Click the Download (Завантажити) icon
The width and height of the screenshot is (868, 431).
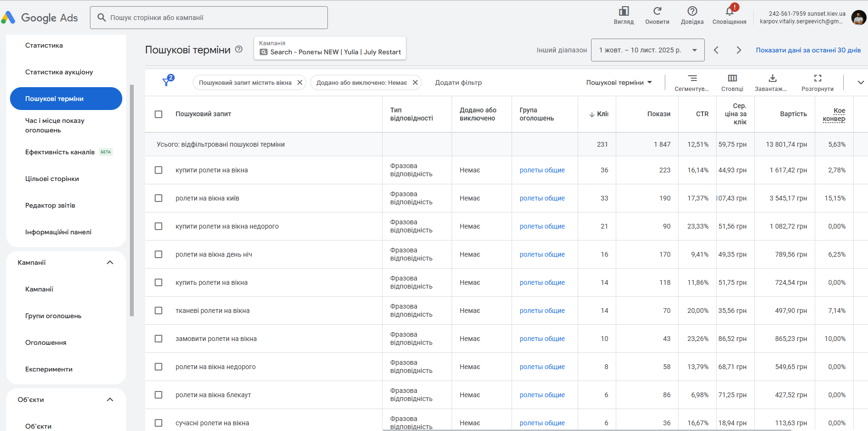pos(772,78)
